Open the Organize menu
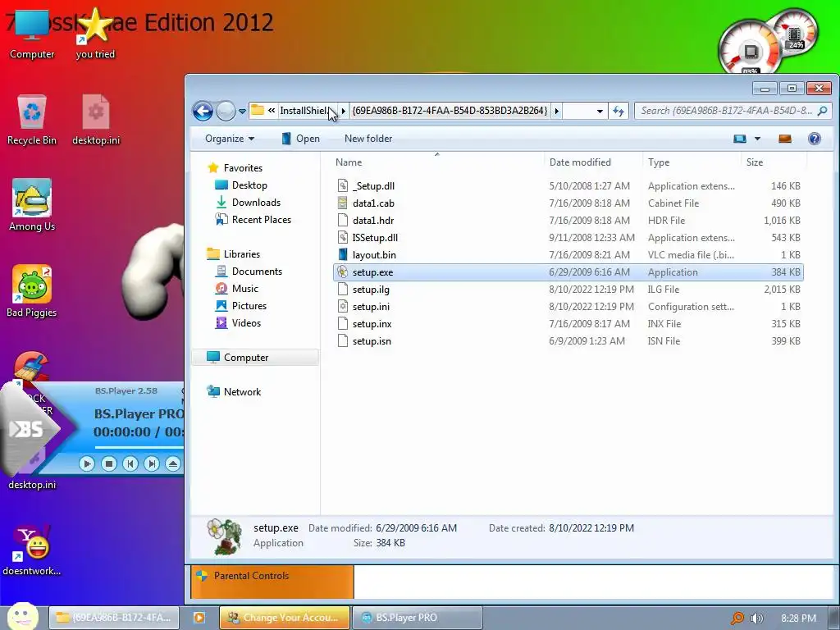This screenshot has height=630, width=840. point(230,139)
